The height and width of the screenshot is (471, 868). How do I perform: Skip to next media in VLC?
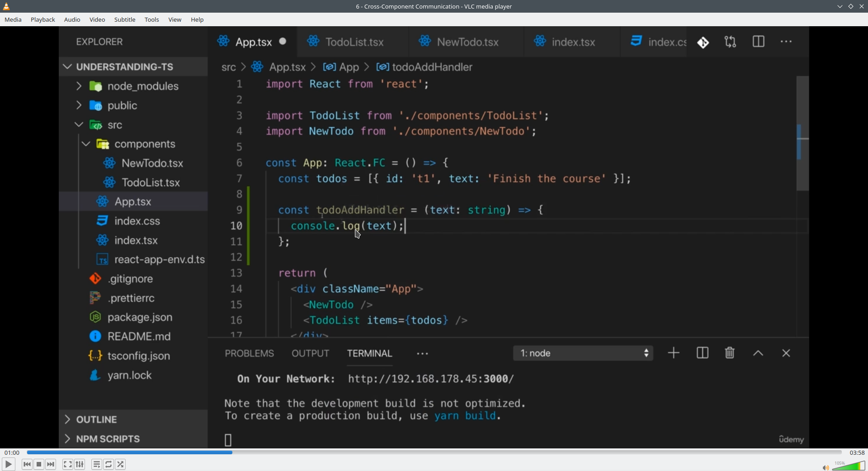coord(51,464)
